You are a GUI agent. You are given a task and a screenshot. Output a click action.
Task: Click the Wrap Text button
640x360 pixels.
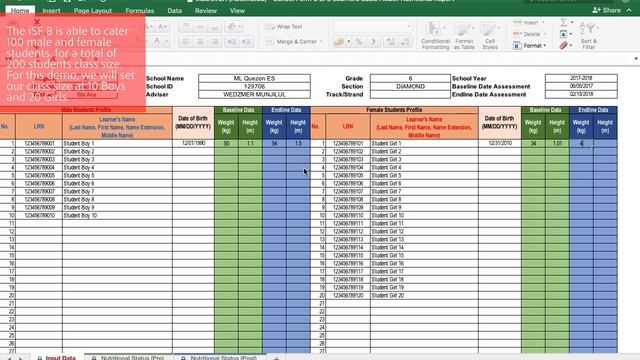(x=284, y=27)
